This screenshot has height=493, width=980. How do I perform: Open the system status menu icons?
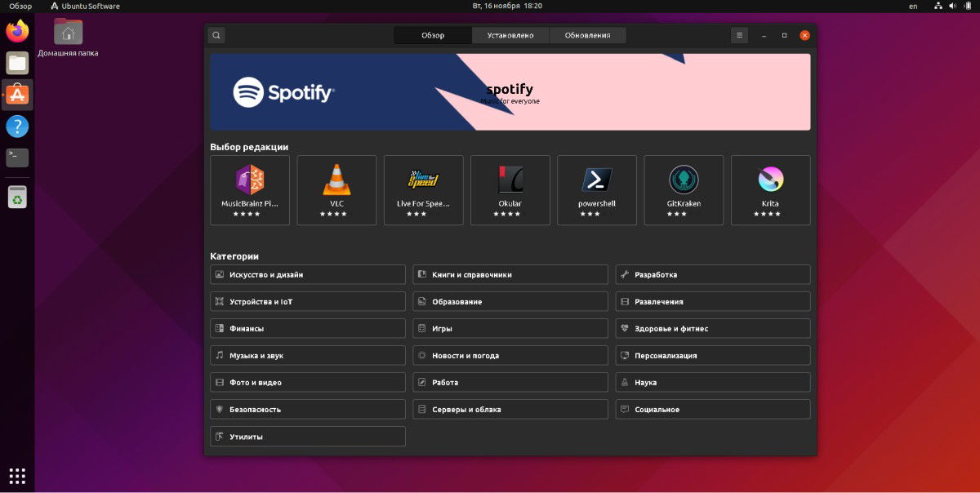coord(951,6)
